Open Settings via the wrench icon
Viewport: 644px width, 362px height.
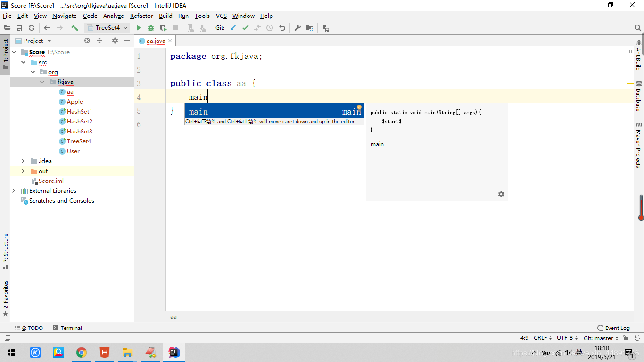point(297,28)
